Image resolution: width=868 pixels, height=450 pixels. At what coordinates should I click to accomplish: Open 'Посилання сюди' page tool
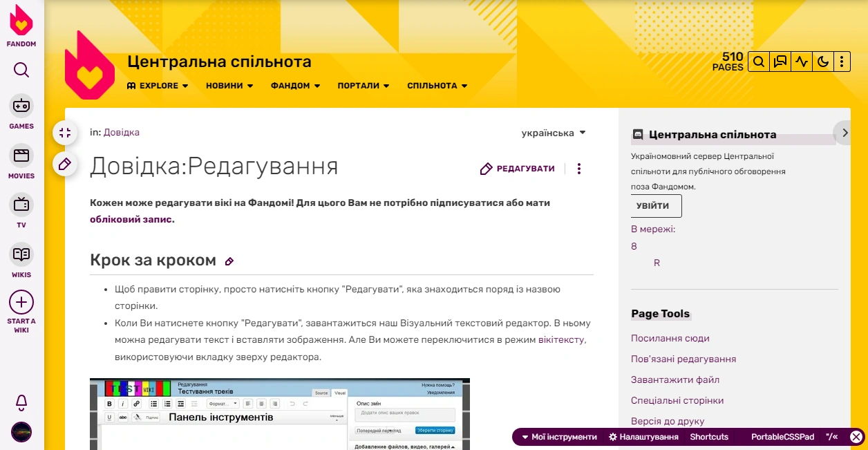point(670,338)
